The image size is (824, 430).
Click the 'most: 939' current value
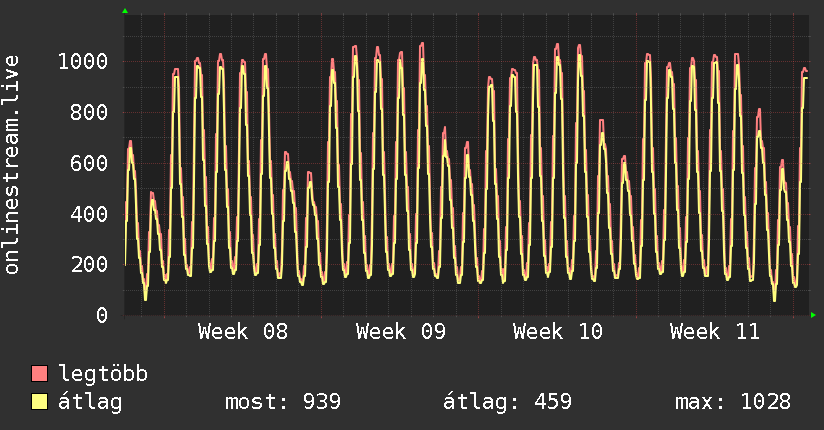pyautogui.click(x=284, y=402)
